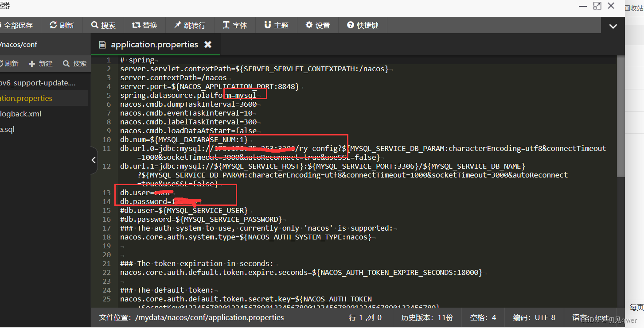The image size is (644, 328).
Task: Switch to the application.properties tab
Action: (x=154, y=44)
